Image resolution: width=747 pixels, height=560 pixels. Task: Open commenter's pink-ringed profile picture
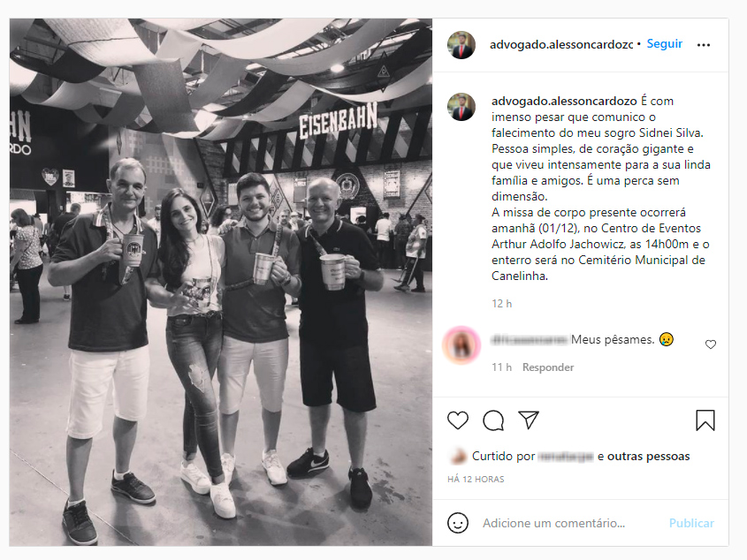(x=461, y=345)
